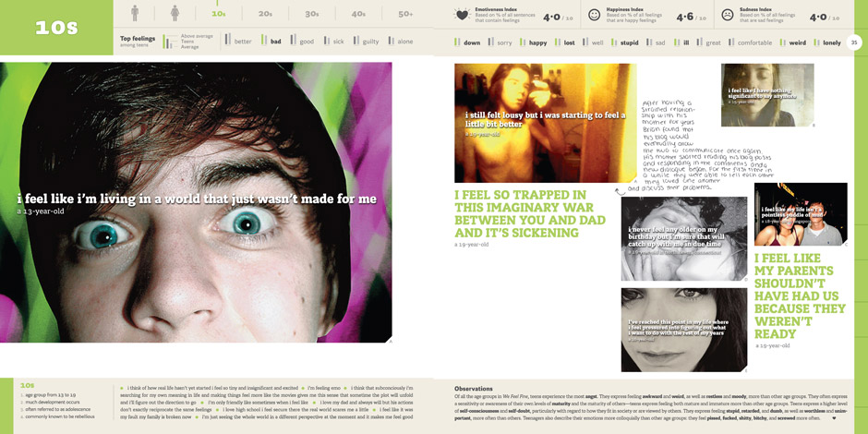The height and width of the screenshot is (434, 868).
Task: Click the curved arrow beside the handwritten note
Action: pyautogui.click(x=621, y=191)
